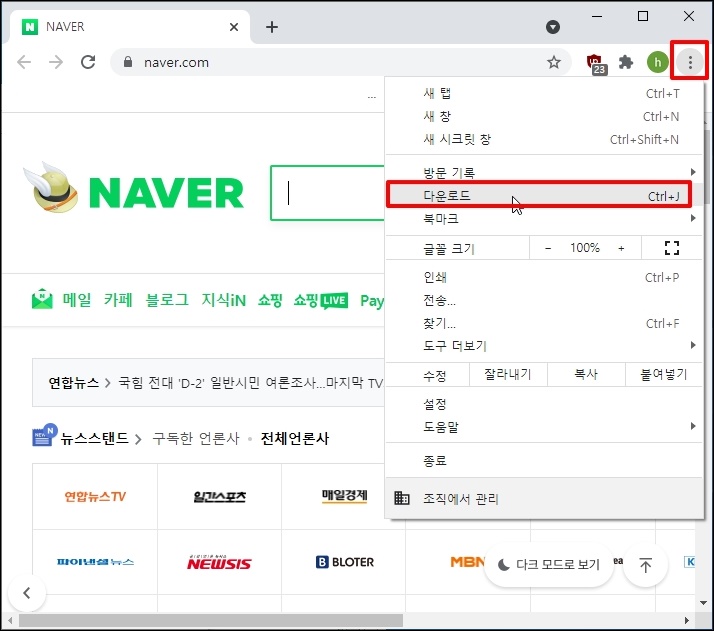714x631 pixels.
Task: Open the 파이낸셜뉴스 publisher tile
Action: (x=95, y=562)
